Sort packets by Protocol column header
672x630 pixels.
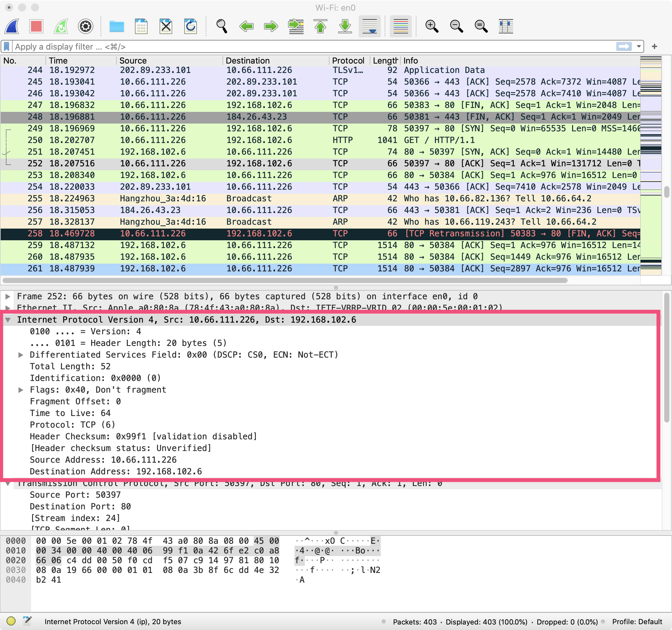tap(348, 61)
